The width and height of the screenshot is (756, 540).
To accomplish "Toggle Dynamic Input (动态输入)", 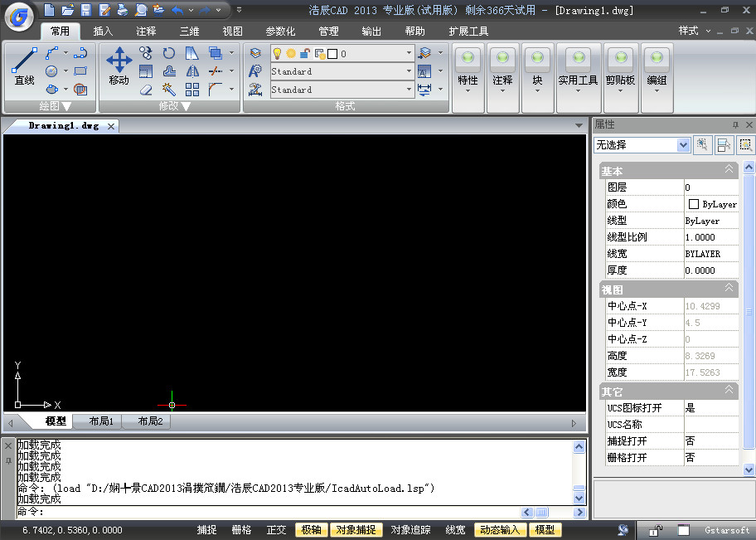I will coord(501,530).
